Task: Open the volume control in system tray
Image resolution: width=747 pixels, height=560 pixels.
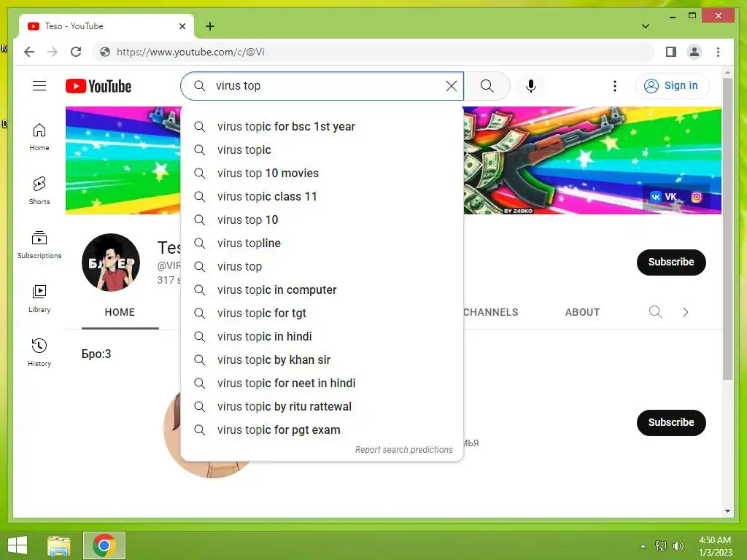Action: coord(678,546)
